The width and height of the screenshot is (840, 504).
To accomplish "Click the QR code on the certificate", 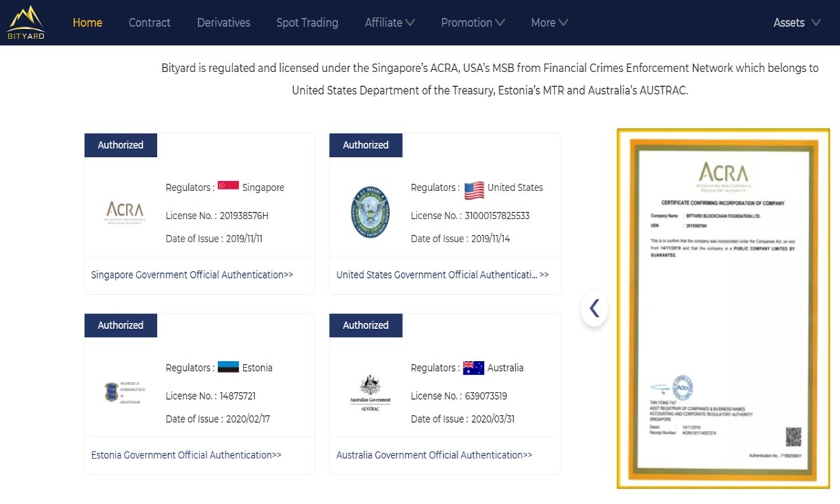I will click(793, 437).
